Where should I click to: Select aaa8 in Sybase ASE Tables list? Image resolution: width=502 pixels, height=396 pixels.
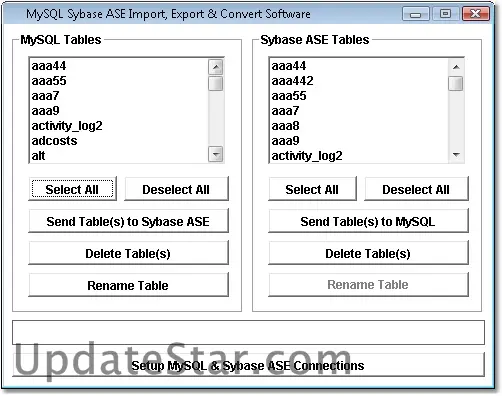click(x=359, y=126)
